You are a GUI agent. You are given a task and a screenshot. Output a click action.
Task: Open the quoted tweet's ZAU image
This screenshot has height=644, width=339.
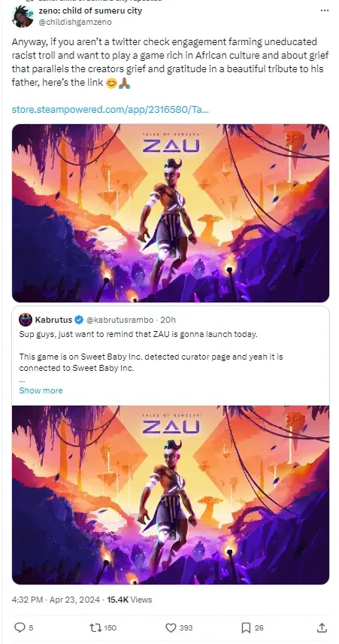(x=171, y=495)
